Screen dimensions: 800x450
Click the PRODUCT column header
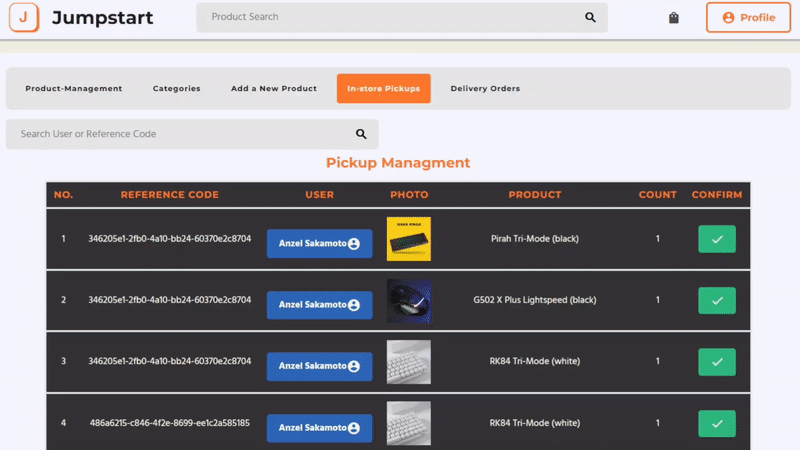535,195
